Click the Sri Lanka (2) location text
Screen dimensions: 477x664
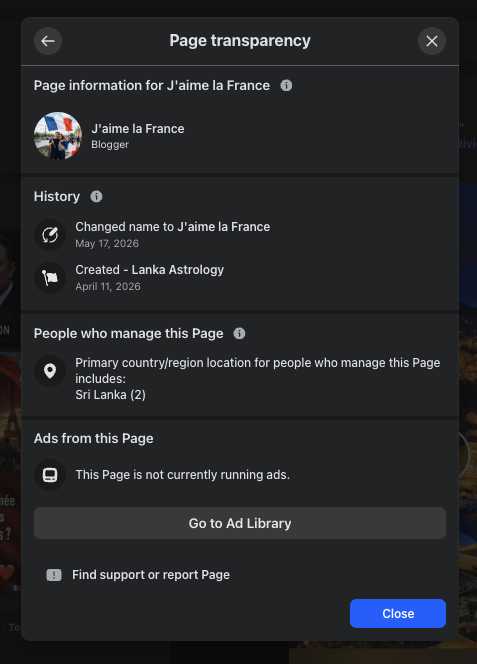(x=111, y=395)
